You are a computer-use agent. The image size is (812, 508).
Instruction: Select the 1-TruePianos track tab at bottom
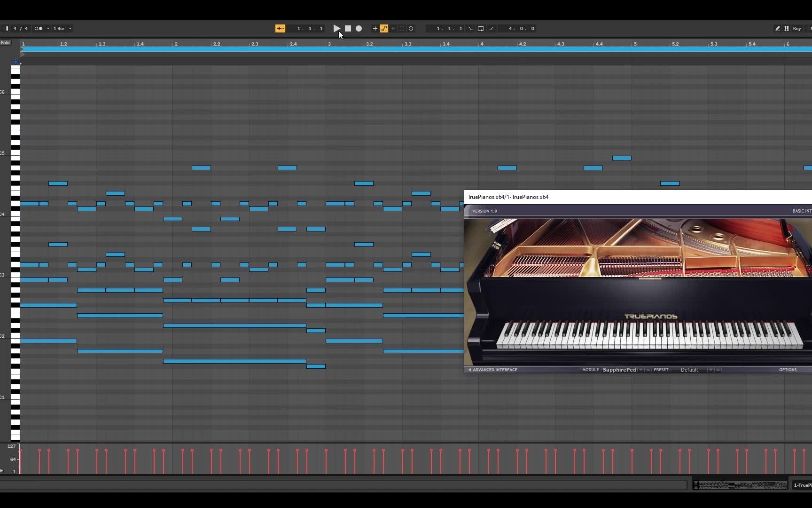[x=802, y=485]
